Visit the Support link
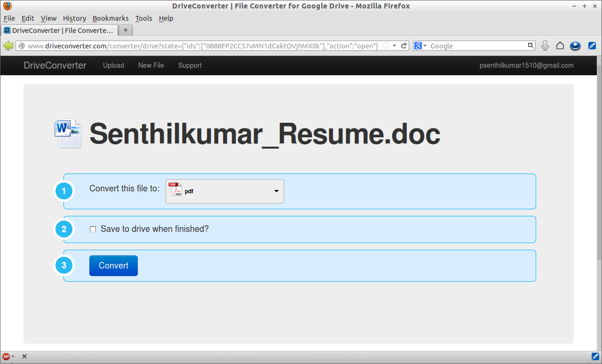This screenshot has width=602, height=364. click(190, 65)
